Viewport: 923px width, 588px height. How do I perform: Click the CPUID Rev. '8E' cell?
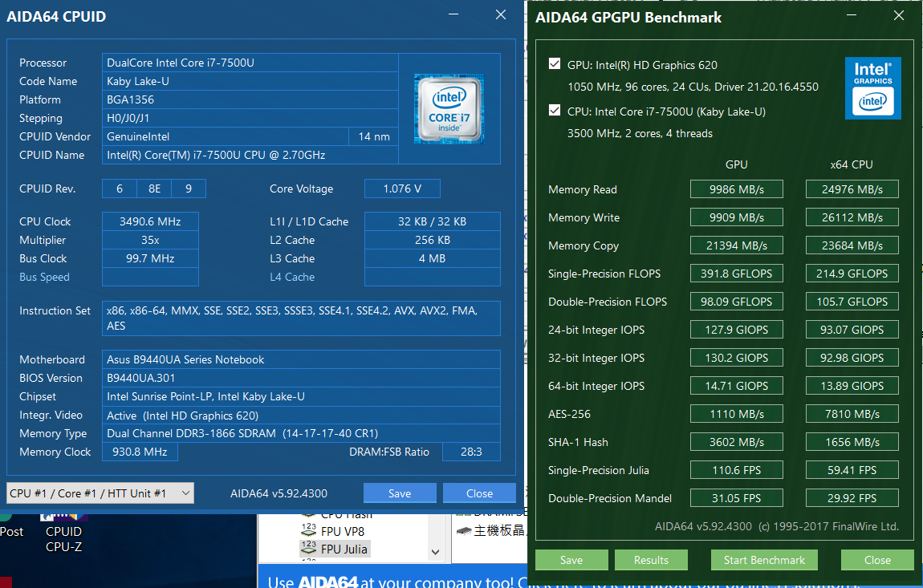click(154, 189)
